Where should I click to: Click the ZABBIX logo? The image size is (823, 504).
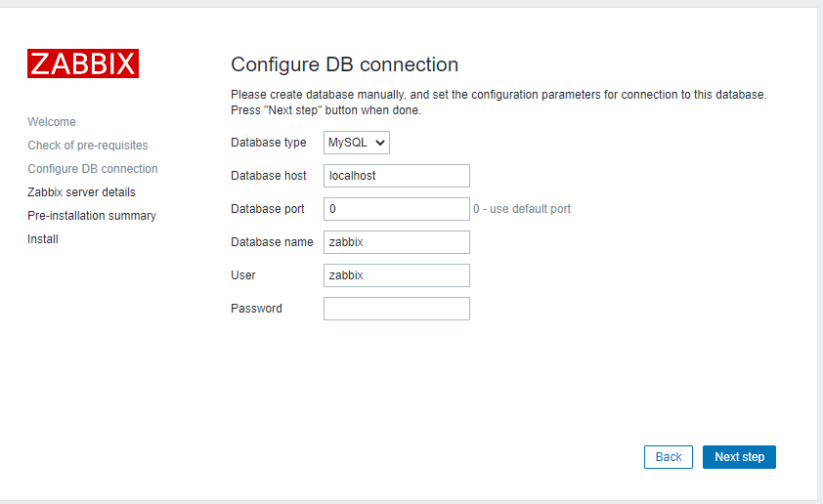point(83,63)
